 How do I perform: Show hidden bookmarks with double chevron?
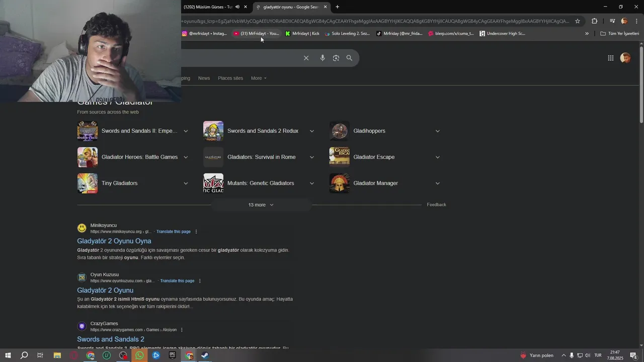[x=587, y=34]
